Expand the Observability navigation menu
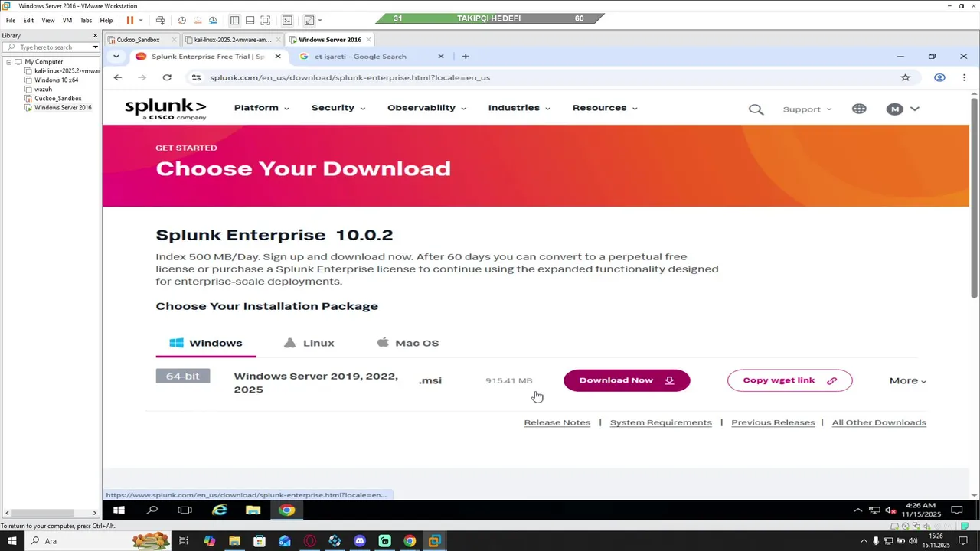The image size is (980, 551). coord(426,108)
